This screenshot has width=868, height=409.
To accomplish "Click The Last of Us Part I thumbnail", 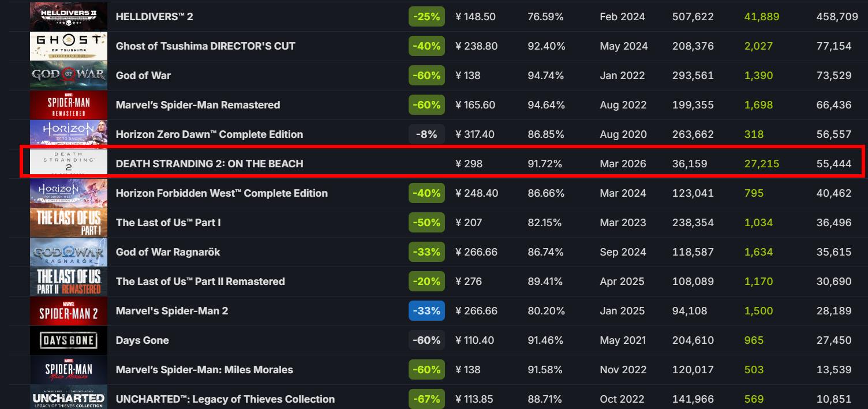I will click(x=69, y=223).
